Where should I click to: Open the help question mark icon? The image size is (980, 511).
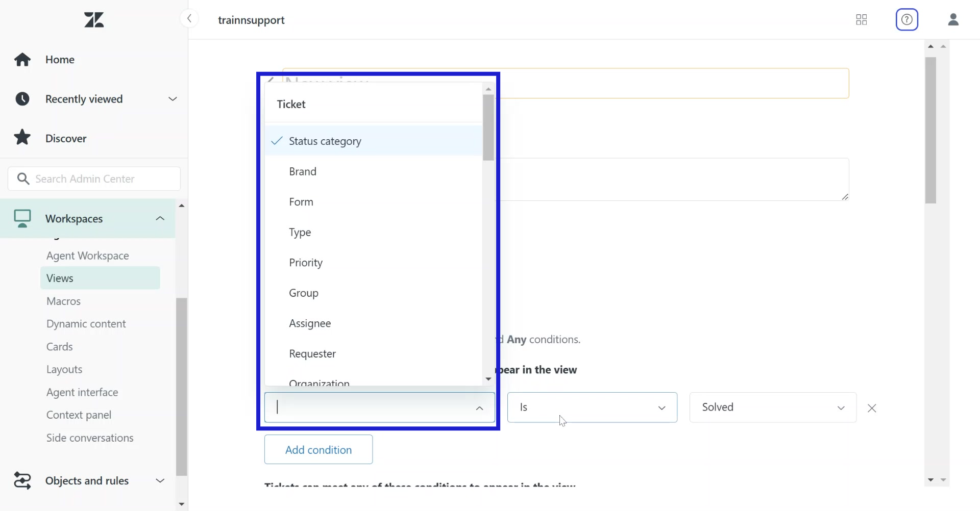coord(907,20)
